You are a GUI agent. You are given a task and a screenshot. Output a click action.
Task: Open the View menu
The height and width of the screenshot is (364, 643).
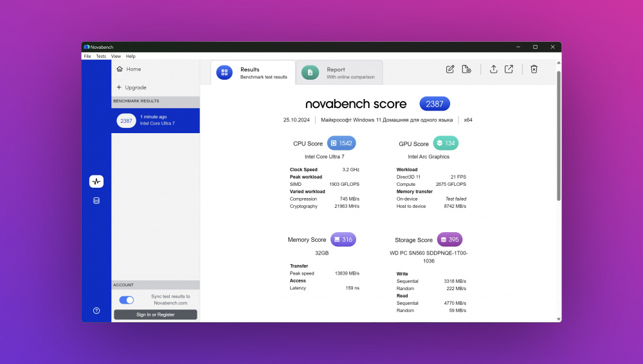[x=116, y=56]
